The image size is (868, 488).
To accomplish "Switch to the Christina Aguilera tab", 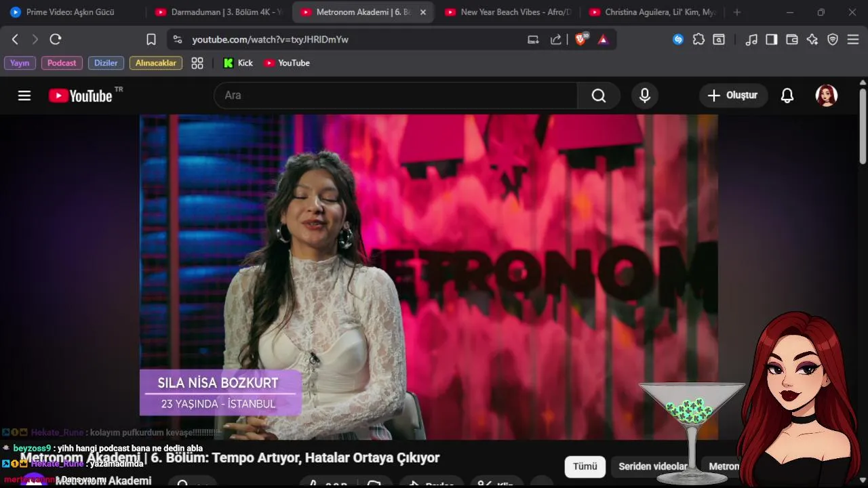I will [653, 12].
